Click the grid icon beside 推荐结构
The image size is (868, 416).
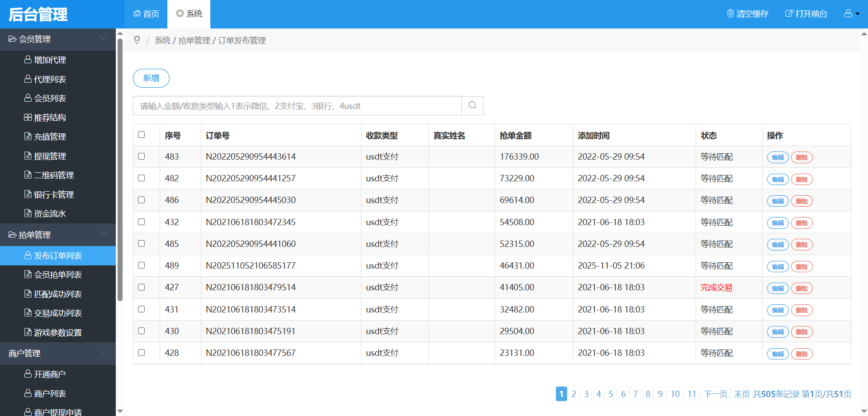(x=28, y=118)
